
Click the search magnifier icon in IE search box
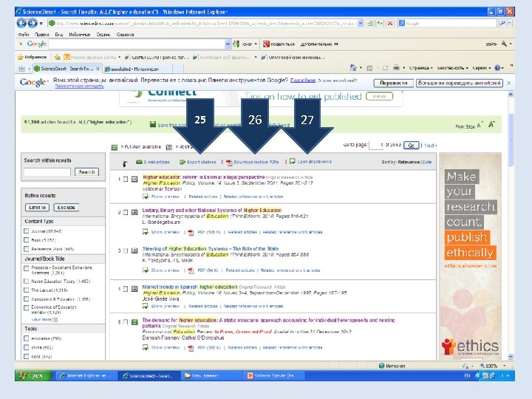click(502, 23)
